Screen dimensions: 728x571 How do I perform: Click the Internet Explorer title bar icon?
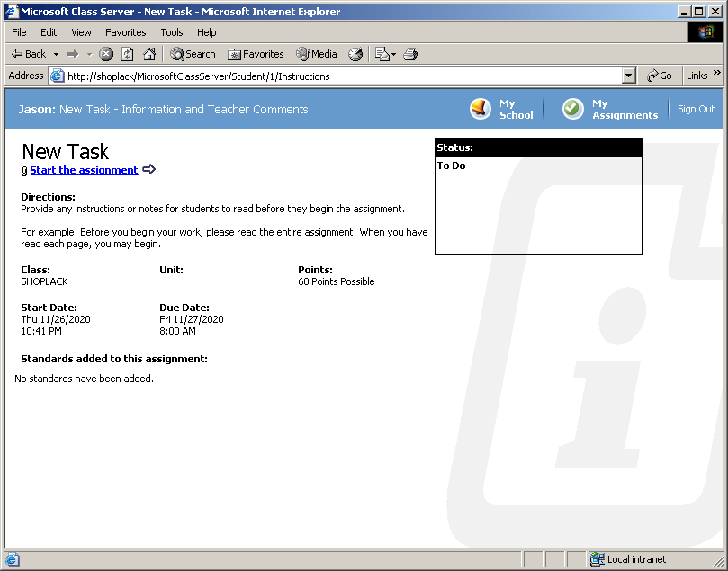point(11,11)
